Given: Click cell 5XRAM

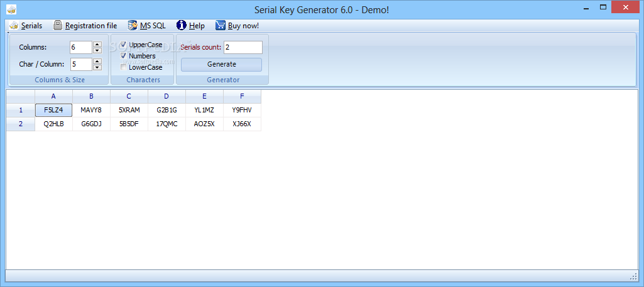Looking at the screenshot, I should pyautogui.click(x=129, y=110).
